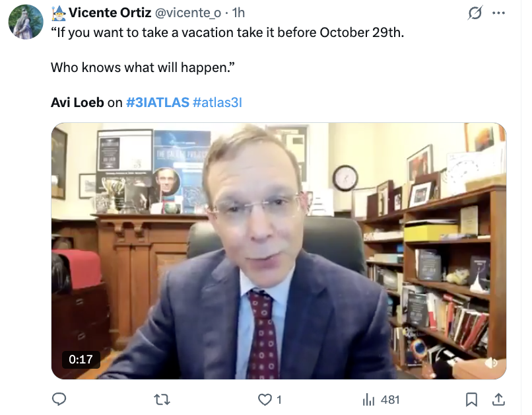This screenshot has height=415, width=532.
Task: Open Vicente Ortiz's profile avatar
Action: pos(26,22)
